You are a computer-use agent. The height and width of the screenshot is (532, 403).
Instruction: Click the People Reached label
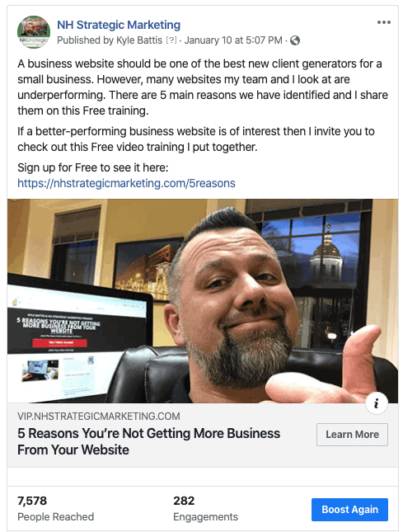55,516
